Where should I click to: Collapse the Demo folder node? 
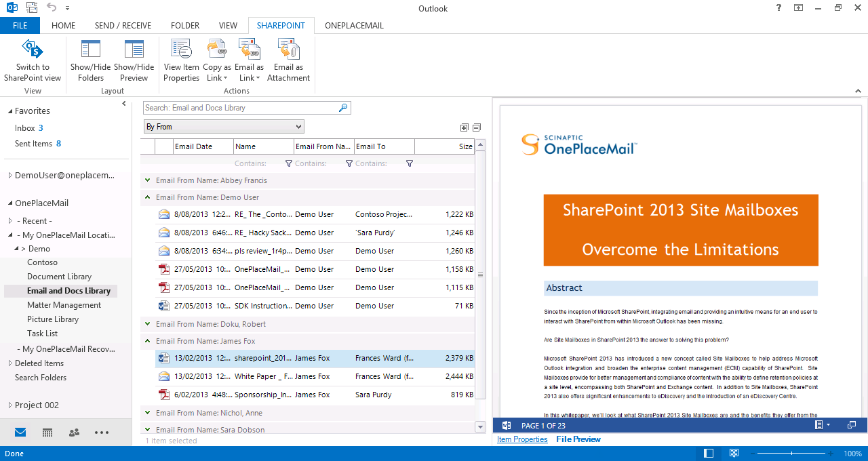click(16, 249)
